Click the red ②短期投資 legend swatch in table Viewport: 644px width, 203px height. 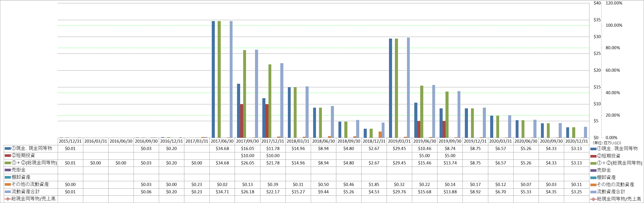(8, 156)
